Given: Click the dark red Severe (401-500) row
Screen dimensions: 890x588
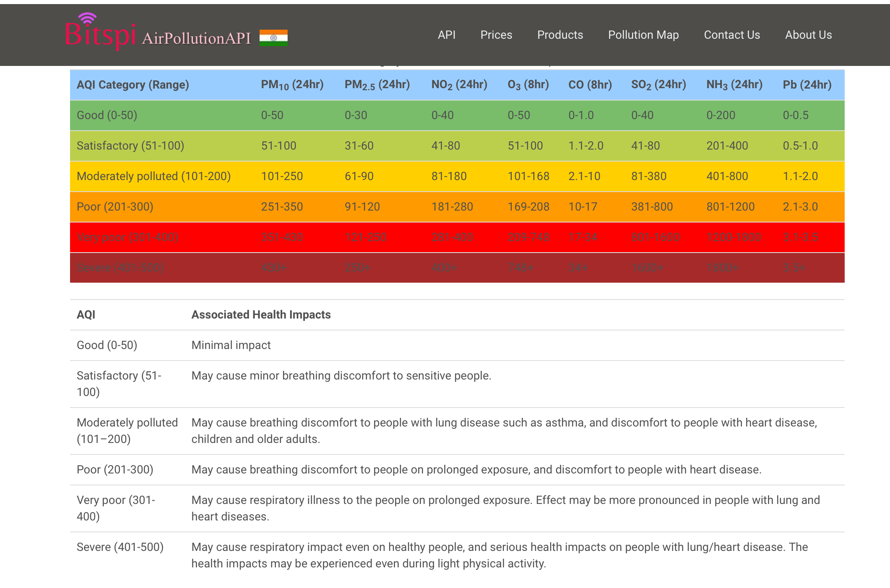Looking at the screenshot, I should point(120,268).
